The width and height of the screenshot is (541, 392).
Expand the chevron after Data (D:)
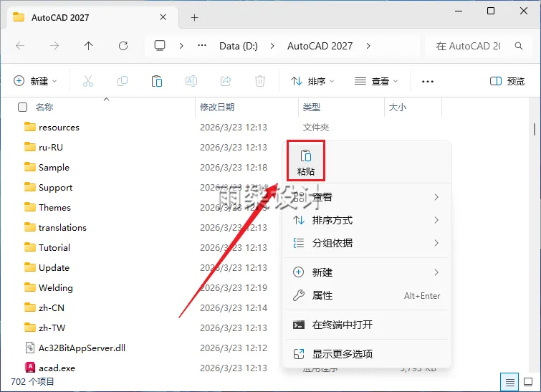272,46
